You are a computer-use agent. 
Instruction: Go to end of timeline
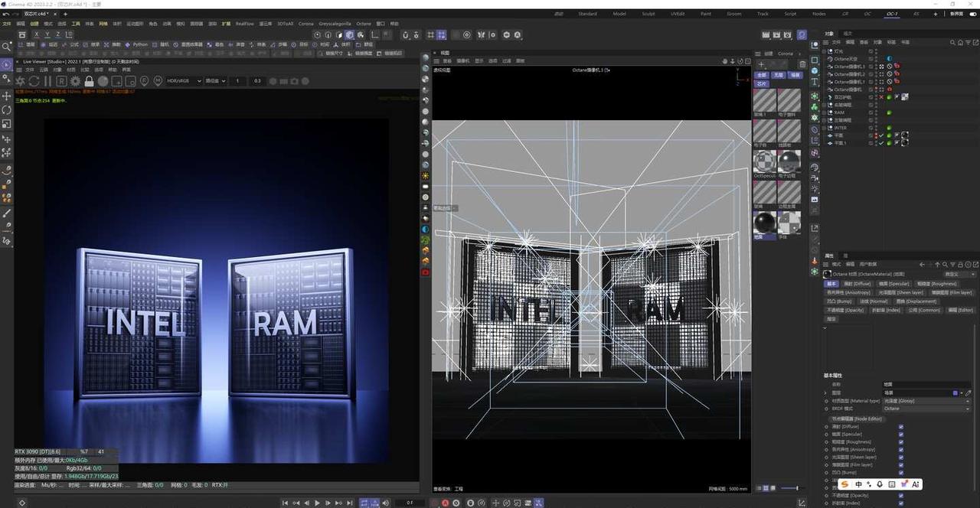(350, 503)
